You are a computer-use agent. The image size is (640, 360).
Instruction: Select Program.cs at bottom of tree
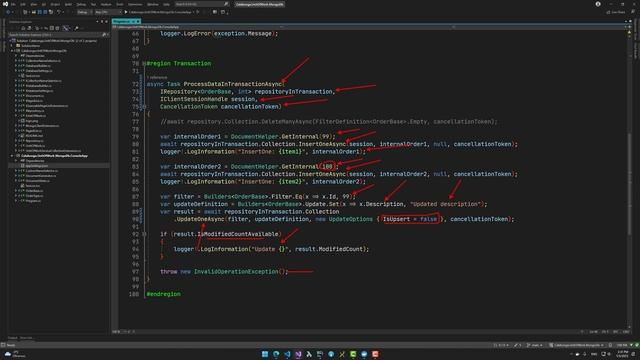33,201
